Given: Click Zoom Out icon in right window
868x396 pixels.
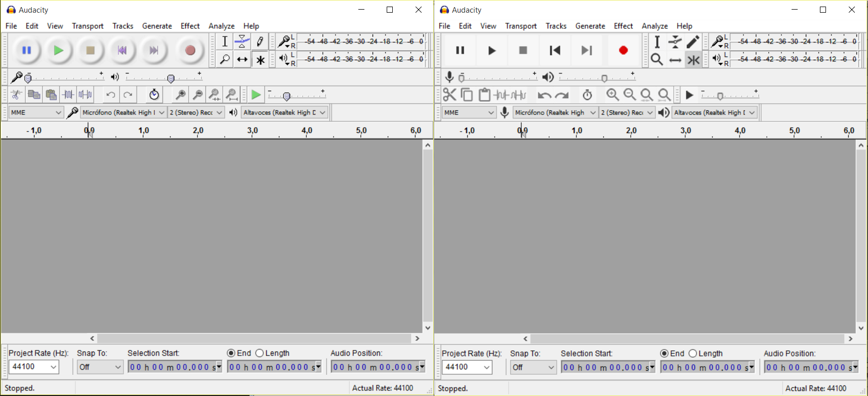Looking at the screenshot, I should pos(630,95).
